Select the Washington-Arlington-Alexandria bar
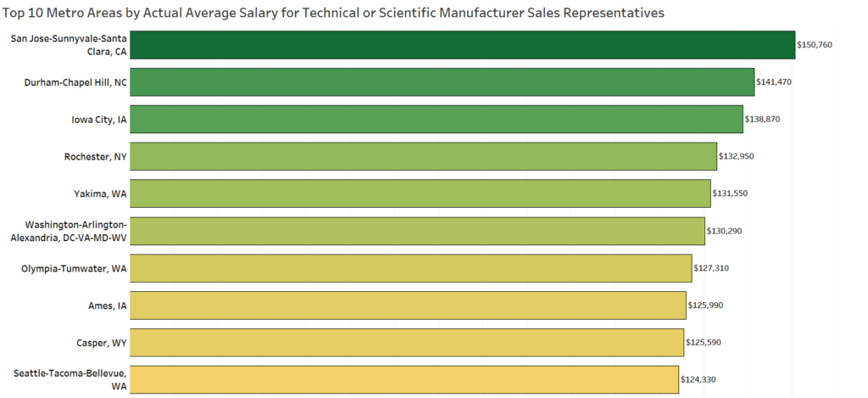The image size is (868, 398). 417,231
